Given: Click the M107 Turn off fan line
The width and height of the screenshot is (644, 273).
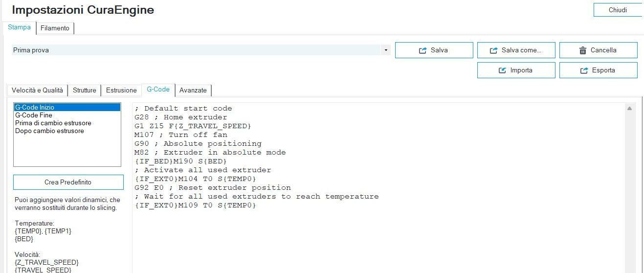Looking at the screenshot, I should tap(181, 135).
